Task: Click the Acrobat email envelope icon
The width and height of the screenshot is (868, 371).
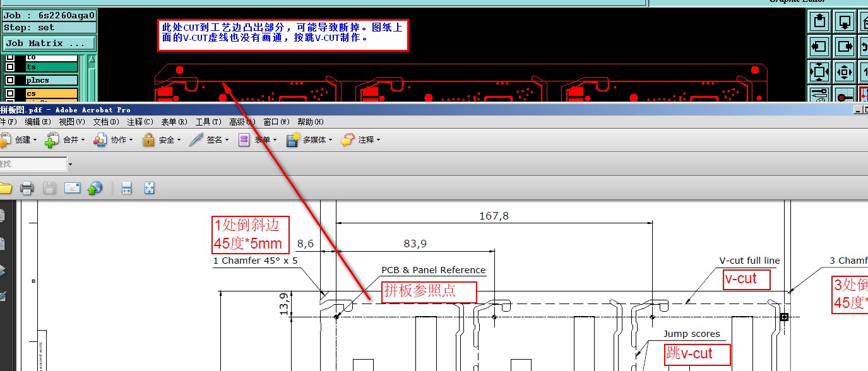Action: pyautogui.click(x=72, y=188)
